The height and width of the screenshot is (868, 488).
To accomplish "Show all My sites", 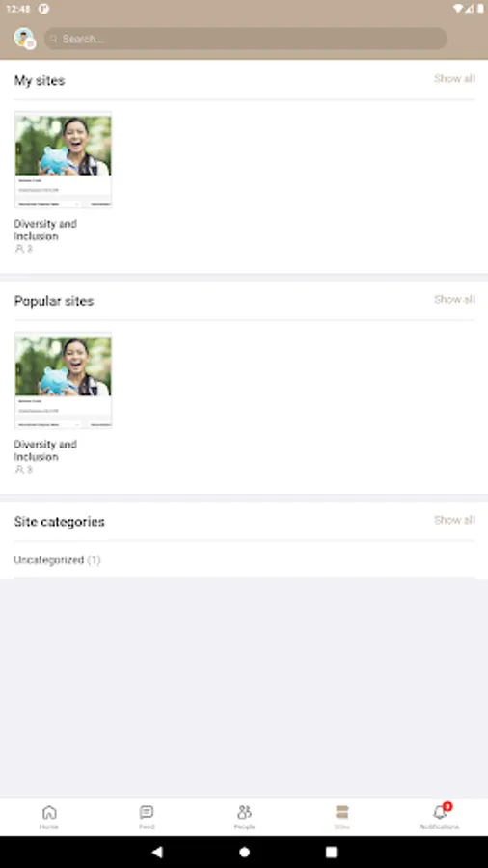I will [x=454, y=79].
